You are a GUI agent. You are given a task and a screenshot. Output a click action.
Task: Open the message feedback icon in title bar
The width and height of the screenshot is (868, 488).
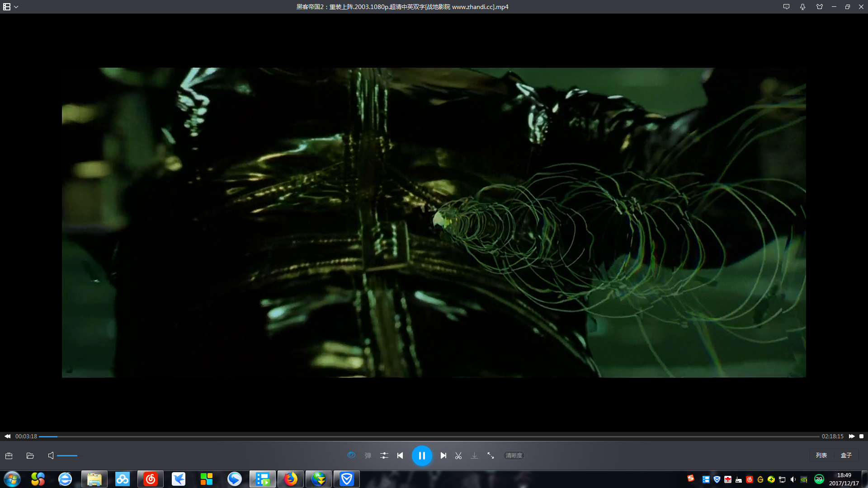(x=787, y=7)
